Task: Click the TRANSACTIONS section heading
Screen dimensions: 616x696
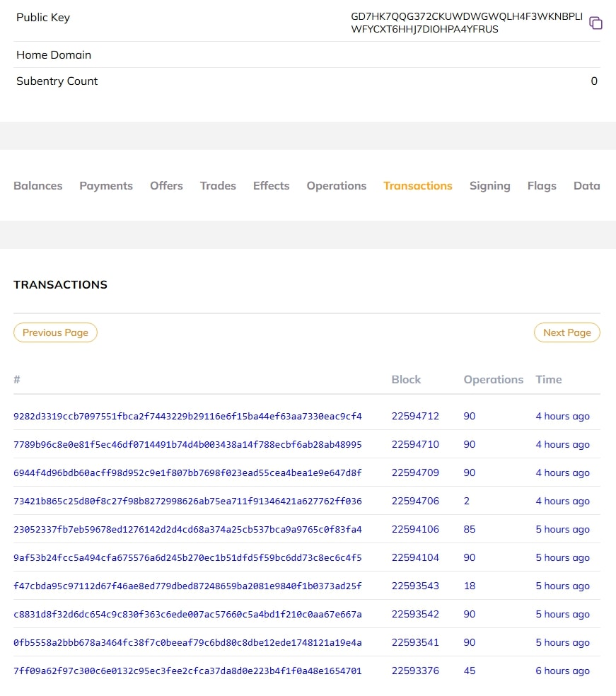Action: pos(60,284)
